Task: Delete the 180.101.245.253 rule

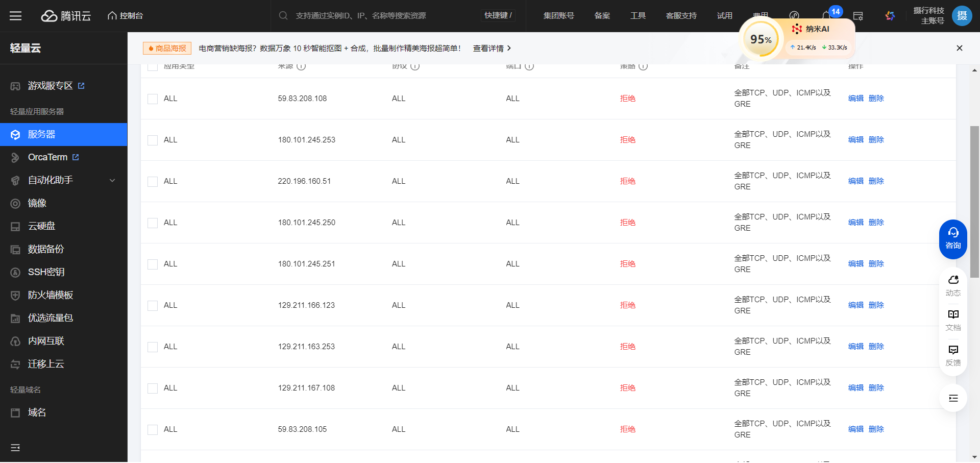Action: [x=876, y=140]
